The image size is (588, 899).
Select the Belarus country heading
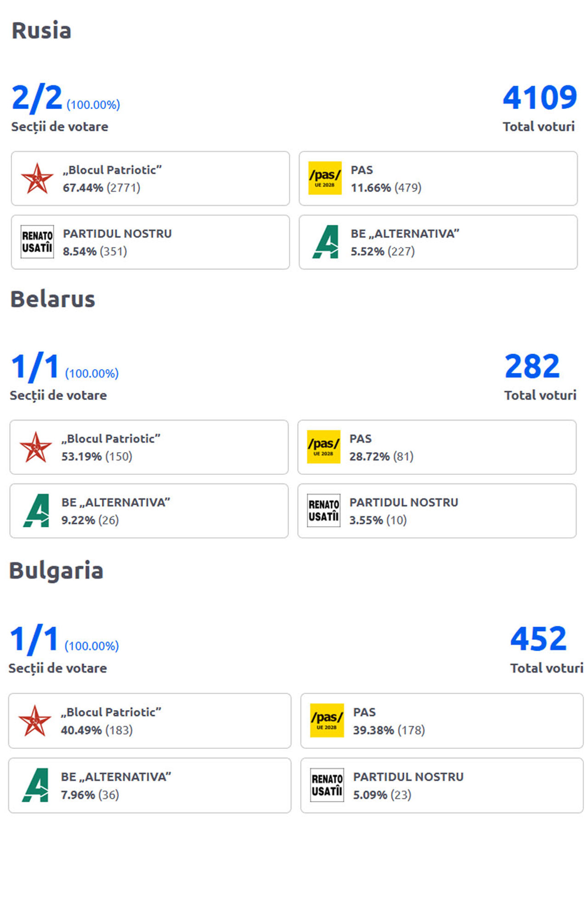pyautogui.click(x=52, y=299)
